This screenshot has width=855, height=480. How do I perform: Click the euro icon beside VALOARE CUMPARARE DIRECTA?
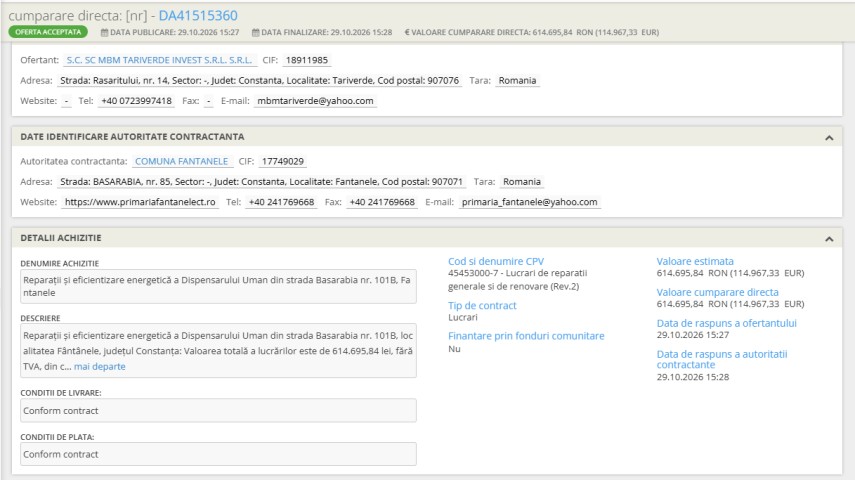[407, 32]
